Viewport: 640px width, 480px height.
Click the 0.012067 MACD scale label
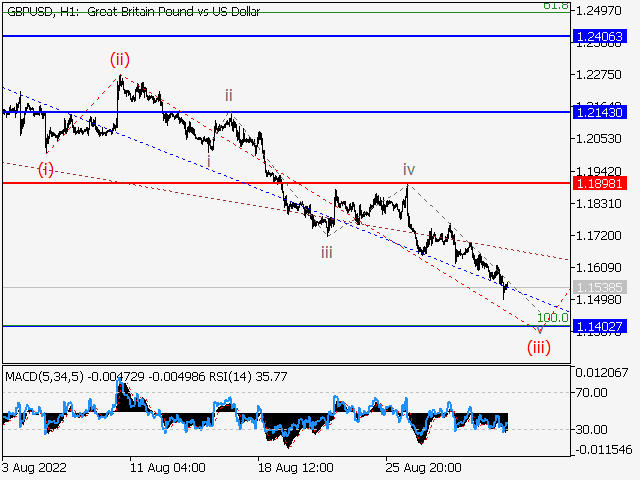602,373
